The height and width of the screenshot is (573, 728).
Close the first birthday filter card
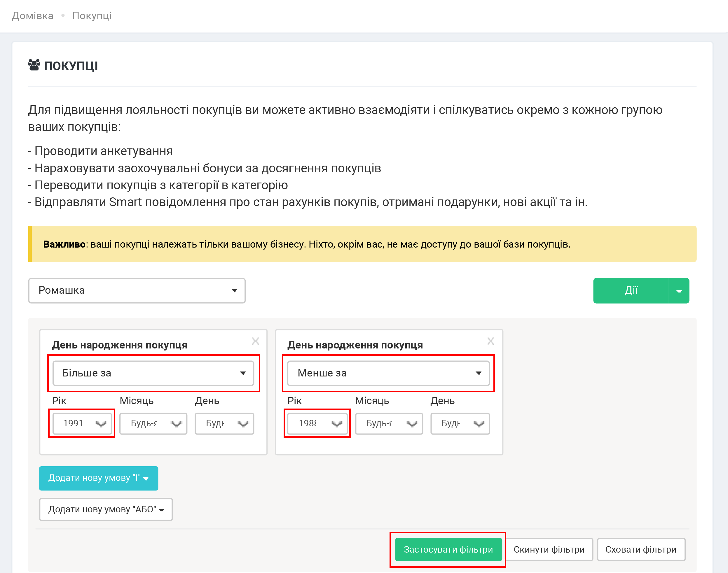(x=255, y=341)
